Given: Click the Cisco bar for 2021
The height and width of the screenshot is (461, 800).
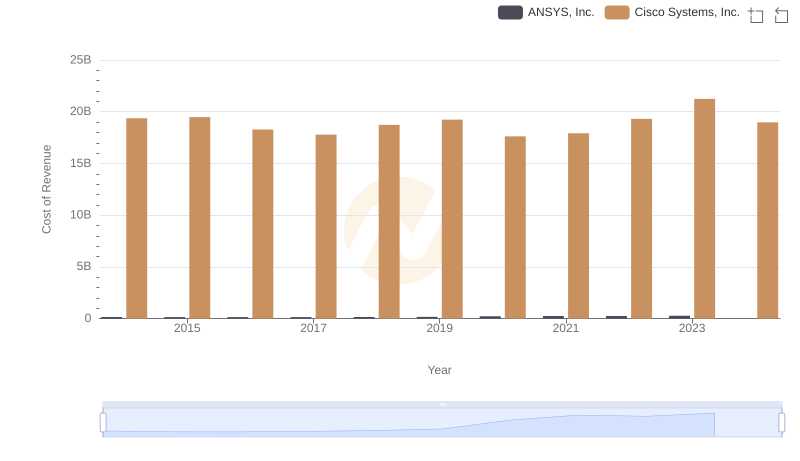Looking at the screenshot, I should (578, 225).
